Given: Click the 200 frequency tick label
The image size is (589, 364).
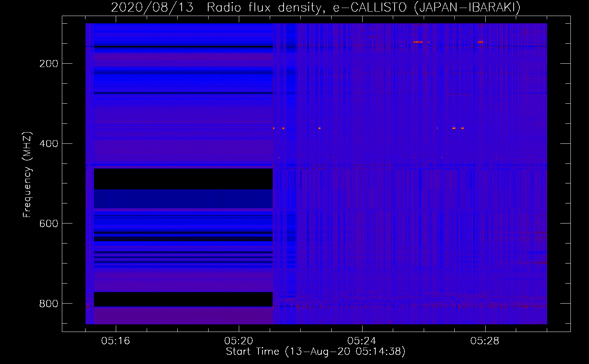Looking at the screenshot, I should [49, 64].
